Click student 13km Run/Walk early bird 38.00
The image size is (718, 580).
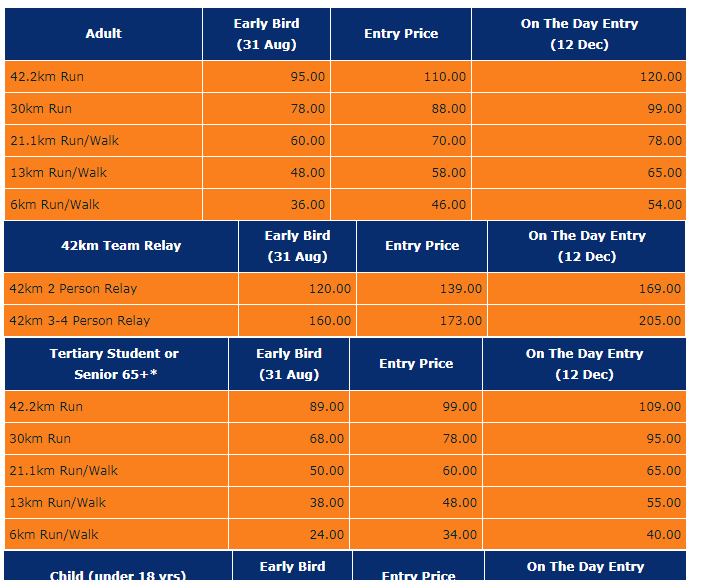point(326,503)
